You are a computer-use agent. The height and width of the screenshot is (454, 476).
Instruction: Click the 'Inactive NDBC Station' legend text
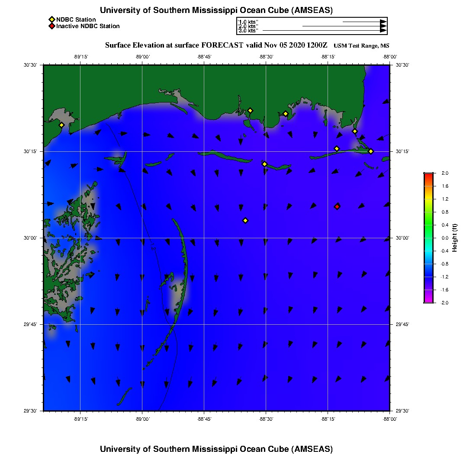(x=88, y=26)
